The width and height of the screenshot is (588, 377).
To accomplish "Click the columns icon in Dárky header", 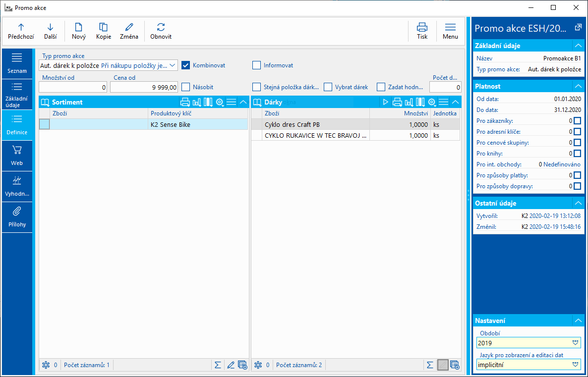I will click(420, 102).
